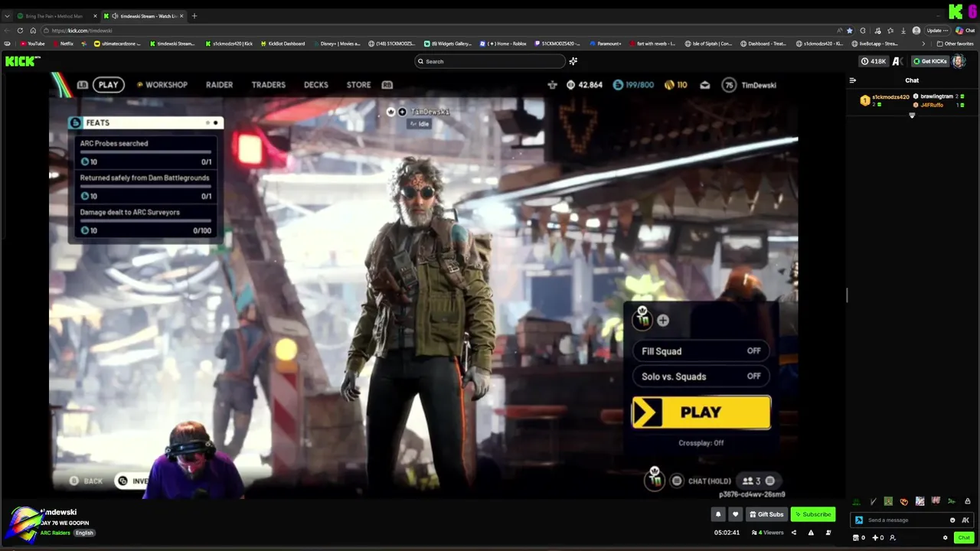Click the icon right of the warning triangle
This screenshot has height=551, width=980.
pos(828,533)
